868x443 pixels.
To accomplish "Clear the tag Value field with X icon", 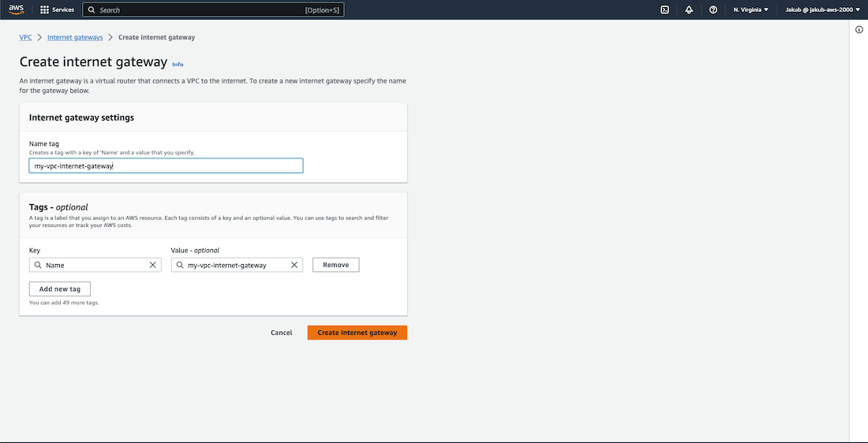I will [x=294, y=266].
